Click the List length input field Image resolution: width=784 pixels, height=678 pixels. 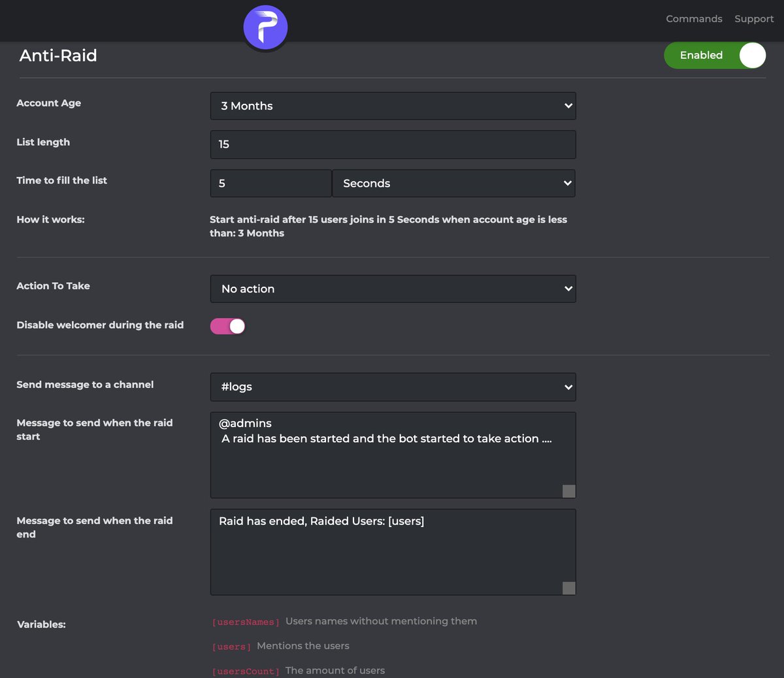pyautogui.click(x=393, y=144)
